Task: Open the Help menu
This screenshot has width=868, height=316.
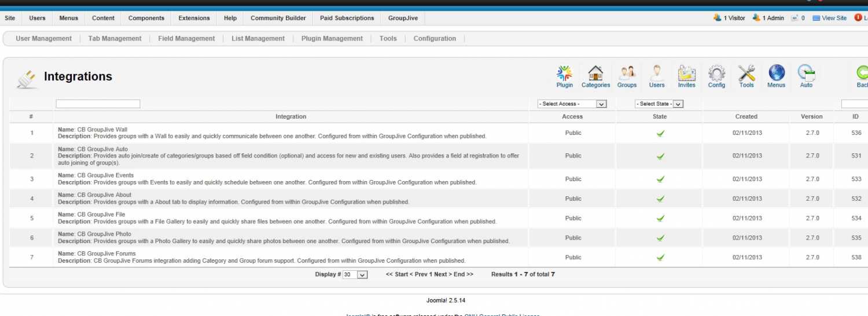Action: point(230,18)
